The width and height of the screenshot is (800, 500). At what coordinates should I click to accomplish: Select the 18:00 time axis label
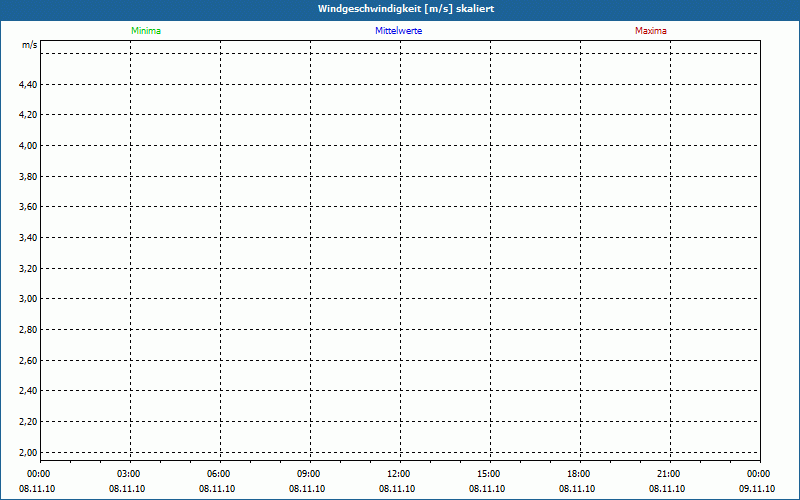pyautogui.click(x=578, y=474)
